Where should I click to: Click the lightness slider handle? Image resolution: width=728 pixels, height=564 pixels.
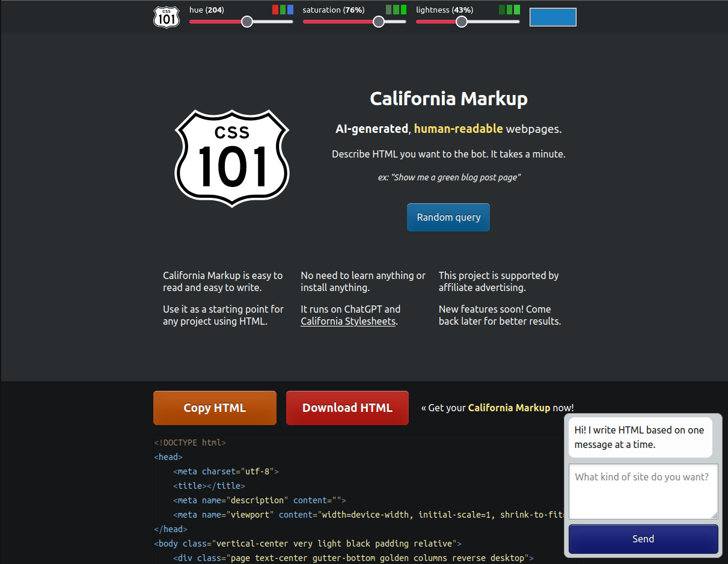point(462,22)
